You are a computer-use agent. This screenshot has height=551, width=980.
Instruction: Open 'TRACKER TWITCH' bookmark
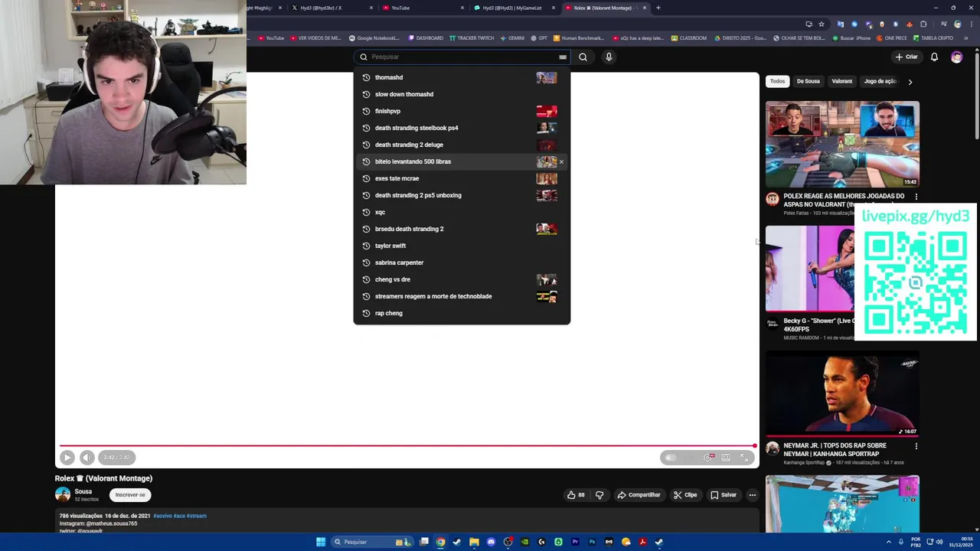click(472, 37)
